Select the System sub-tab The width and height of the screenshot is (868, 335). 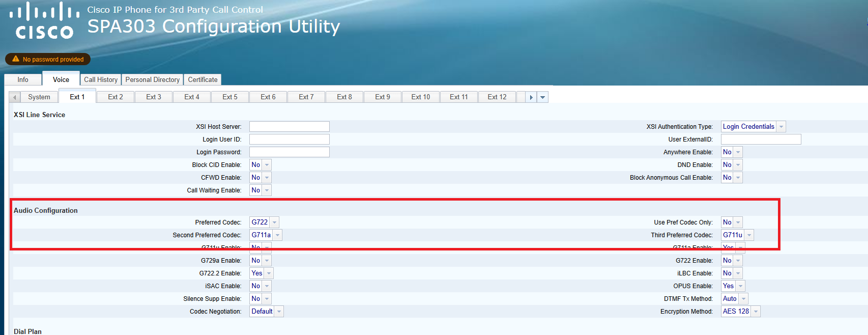point(39,97)
